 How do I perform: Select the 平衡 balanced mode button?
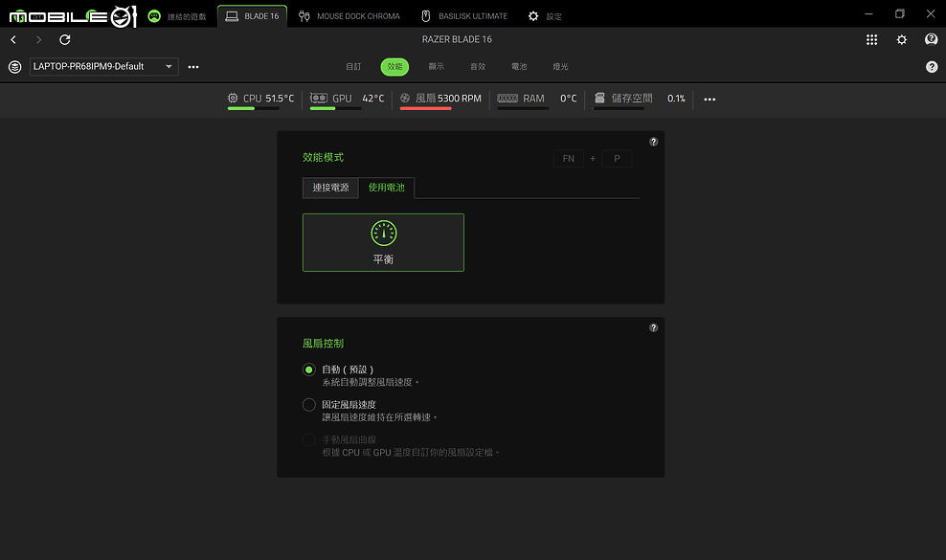383,242
